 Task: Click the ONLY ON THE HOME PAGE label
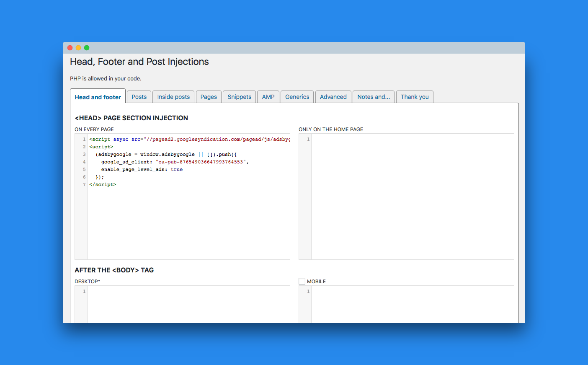coord(331,129)
